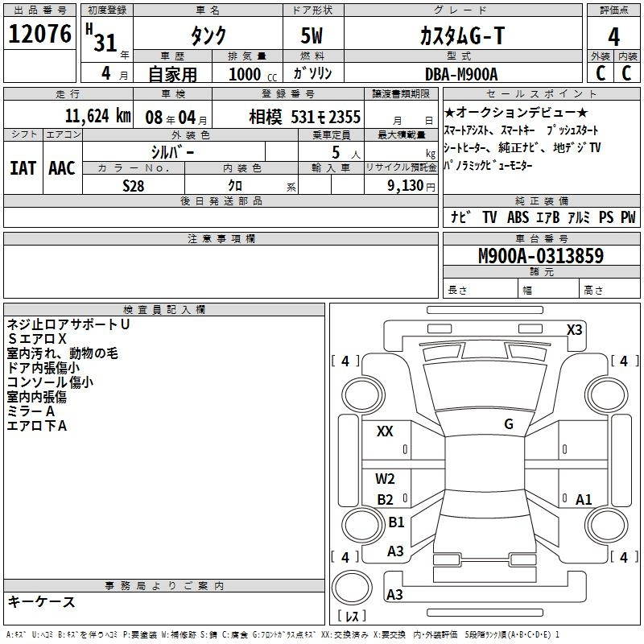Click note 室内汚れ、動物の毛
Viewport: 644px width, 644px height.
coord(63,353)
